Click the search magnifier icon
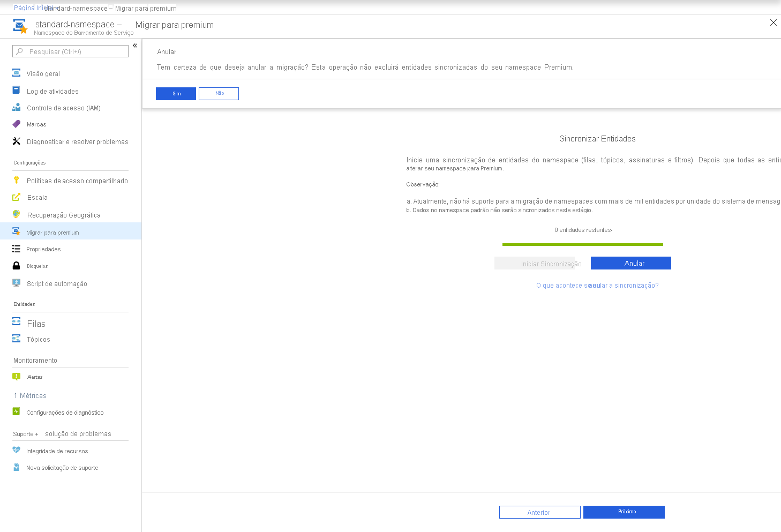Viewport: 781px width, 532px height. click(20, 51)
